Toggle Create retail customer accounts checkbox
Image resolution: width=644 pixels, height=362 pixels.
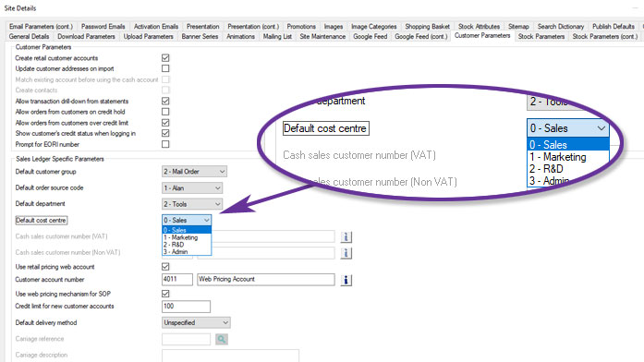[165, 58]
